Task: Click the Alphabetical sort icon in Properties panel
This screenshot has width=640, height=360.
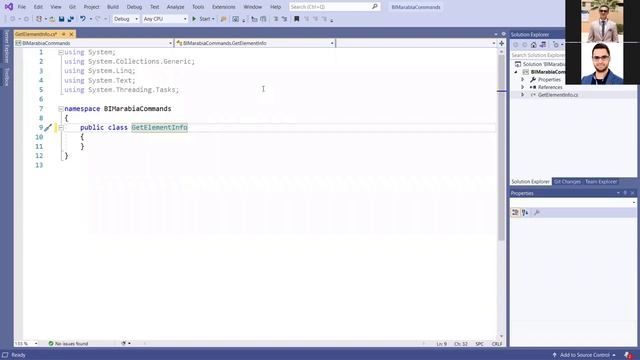Action: click(x=525, y=213)
